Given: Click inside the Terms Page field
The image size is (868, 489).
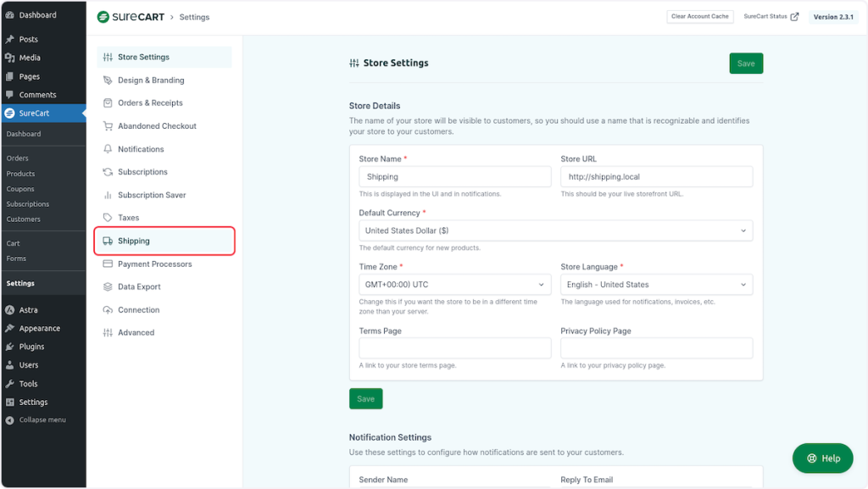Looking at the screenshot, I should click(x=454, y=348).
